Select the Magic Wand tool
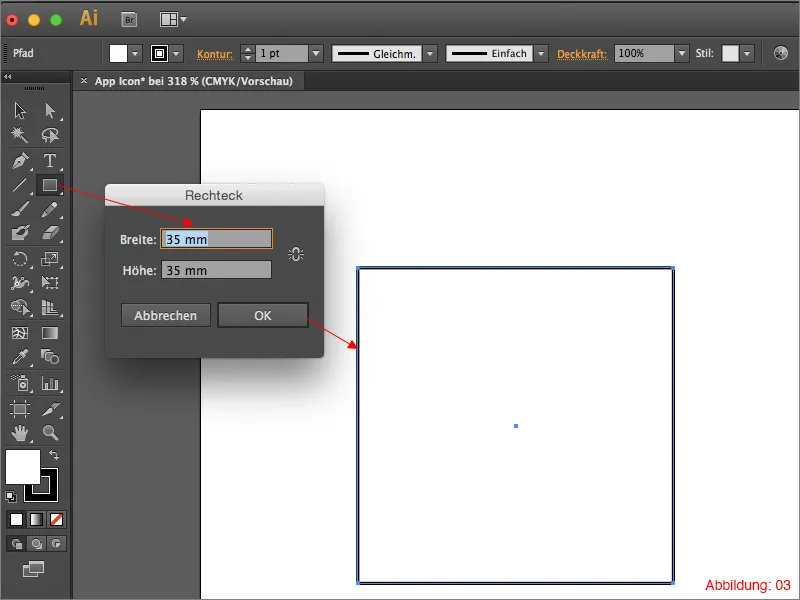 pos(20,135)
